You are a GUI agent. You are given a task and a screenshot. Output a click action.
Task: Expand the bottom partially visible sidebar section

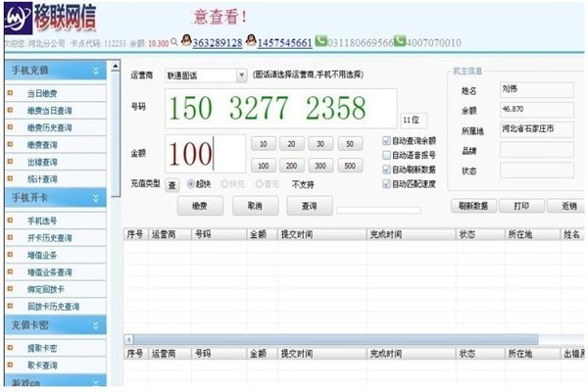pos(96,382)
